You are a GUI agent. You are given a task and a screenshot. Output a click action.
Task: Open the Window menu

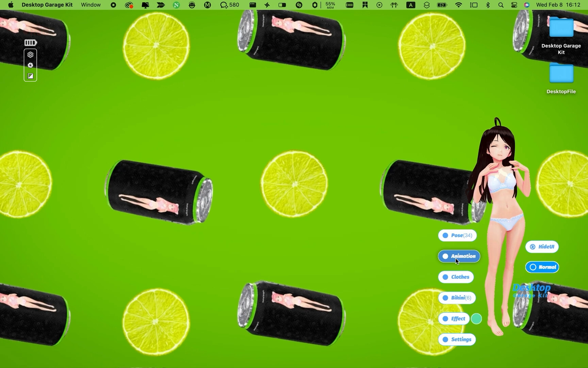[x=90, y=5]
